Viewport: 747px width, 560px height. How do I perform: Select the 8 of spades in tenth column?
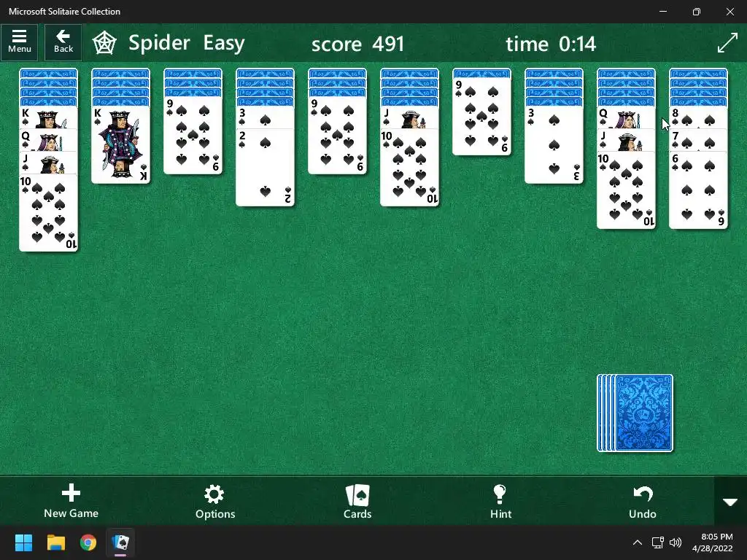[x=698, y=117]
